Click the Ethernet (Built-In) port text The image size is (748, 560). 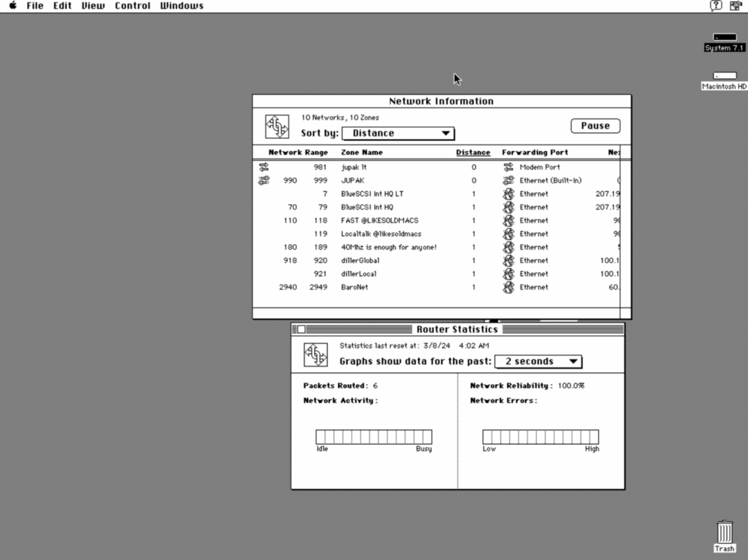[551, 180]
